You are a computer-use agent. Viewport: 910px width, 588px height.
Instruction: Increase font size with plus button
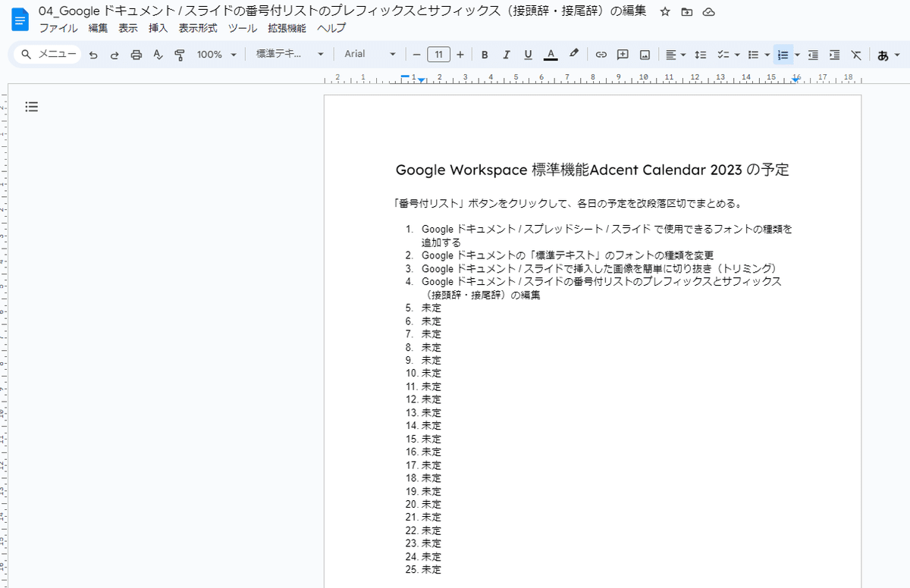click(460, 55)
